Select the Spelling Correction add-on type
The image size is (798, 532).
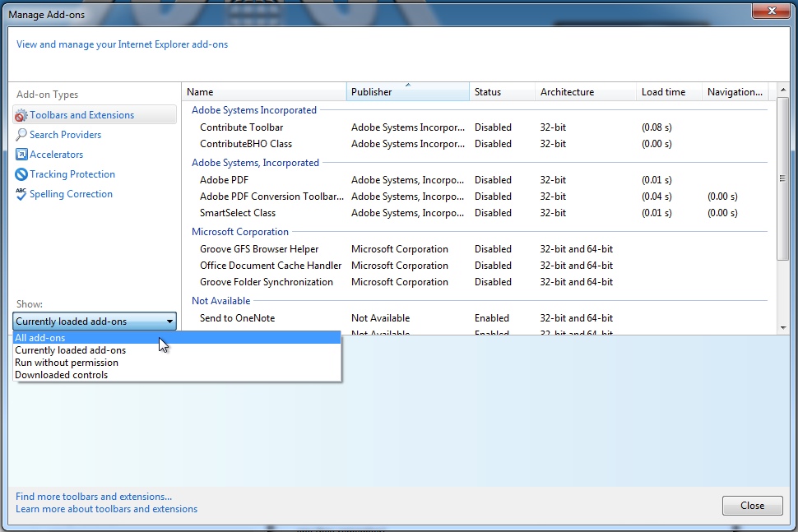tap(71, 194)
